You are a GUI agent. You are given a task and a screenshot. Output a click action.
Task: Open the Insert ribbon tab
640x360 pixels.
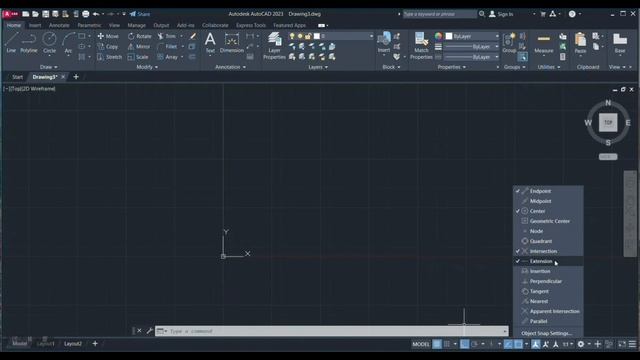(x=35, y=25)
